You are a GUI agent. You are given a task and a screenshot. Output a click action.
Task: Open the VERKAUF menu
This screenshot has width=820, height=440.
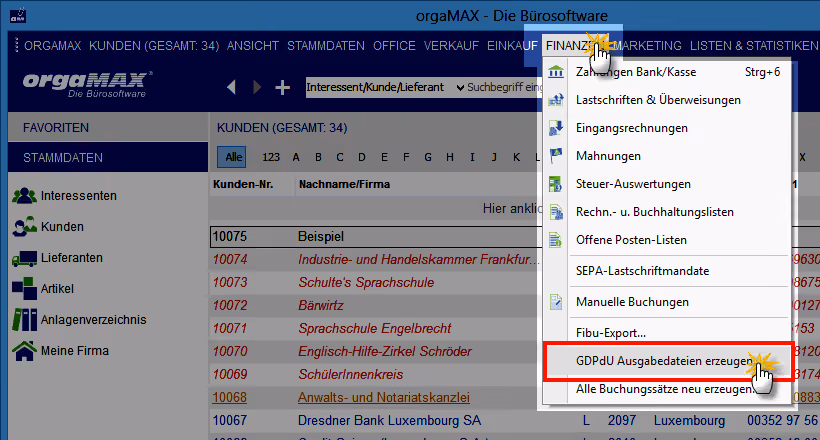tap(451, 46)
